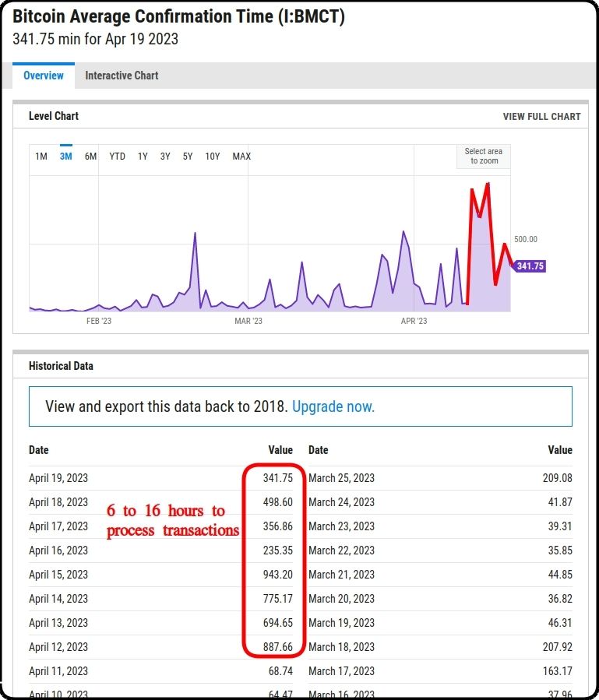Click the value 943.20
Image resolution: width=599 pixels, height=700 pixels.
point(278,575)
